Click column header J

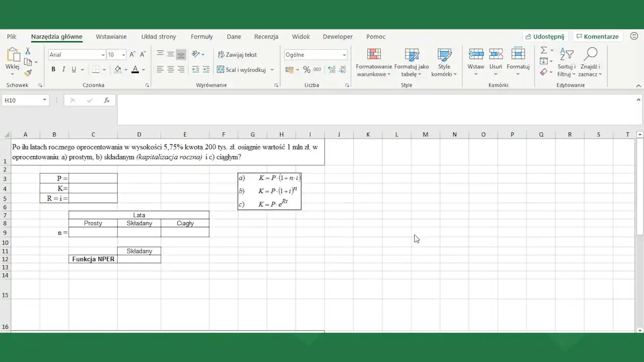pyautogui.click(x=339, y=134)
